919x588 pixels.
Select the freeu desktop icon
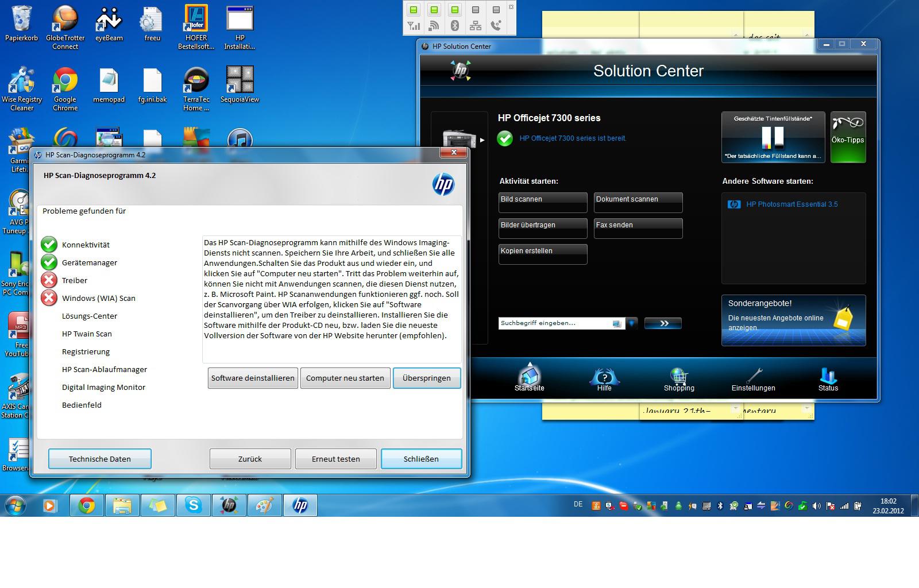pos(152,24)
